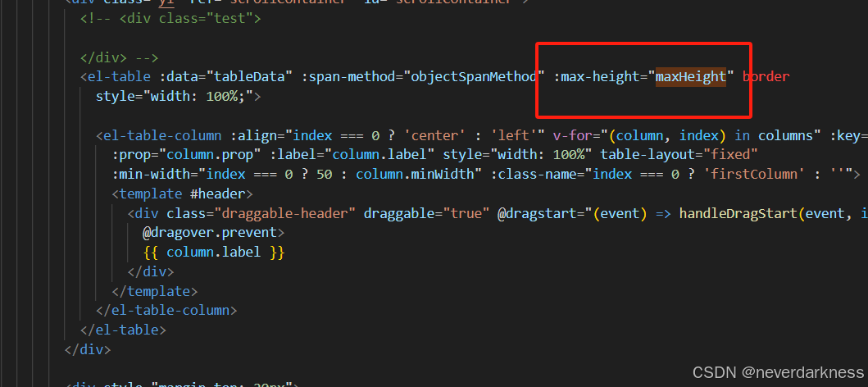Click the opening "el-table" tag name
868x387 pixels.
119,76
